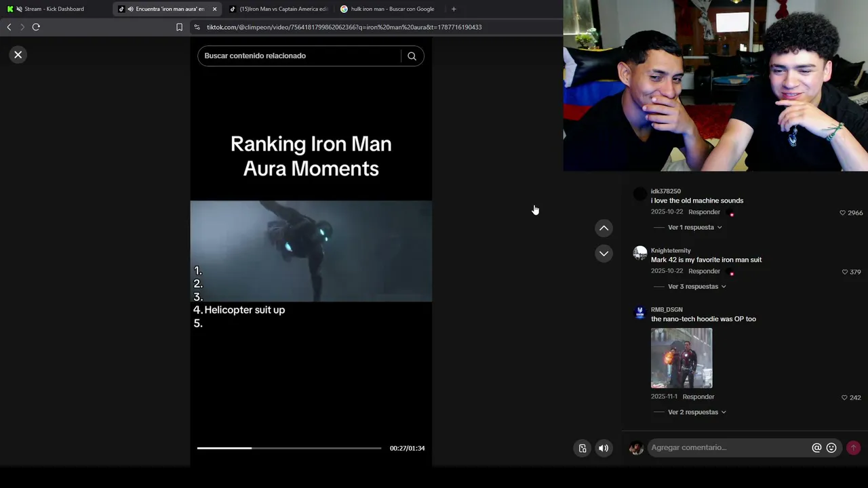
Task: Pause the Iron Man video clip
Action: pyautogui.click(x=311, y=251)
